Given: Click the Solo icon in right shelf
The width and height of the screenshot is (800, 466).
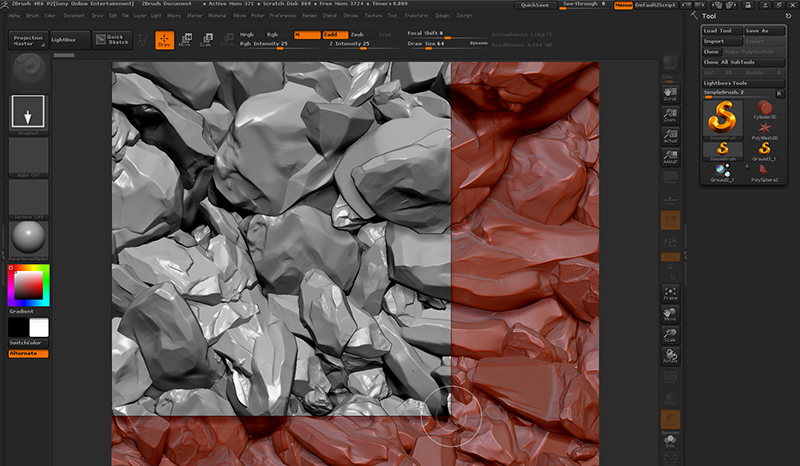Looking at the screenshot, I should [670, 442].
